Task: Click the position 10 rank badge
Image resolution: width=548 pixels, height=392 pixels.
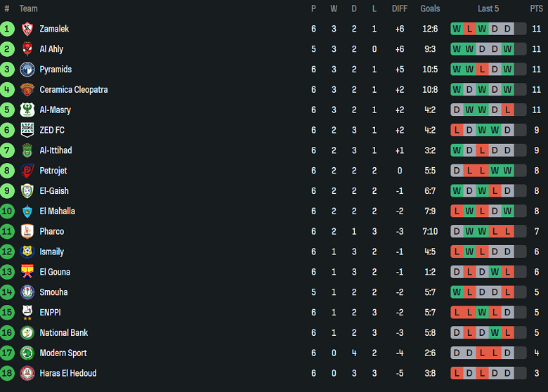Action: tap(7, 211)
